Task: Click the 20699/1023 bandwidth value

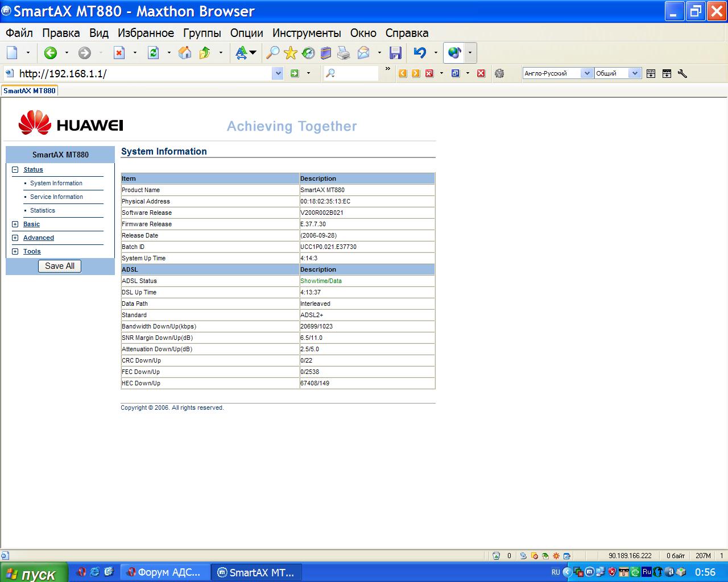Action: point(316,326)
